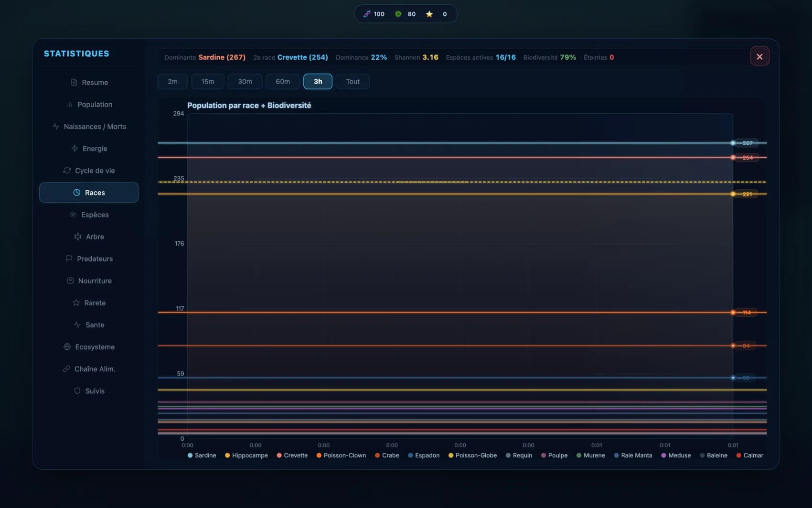Select the Population bar chart icon

(x=70, y=104)
